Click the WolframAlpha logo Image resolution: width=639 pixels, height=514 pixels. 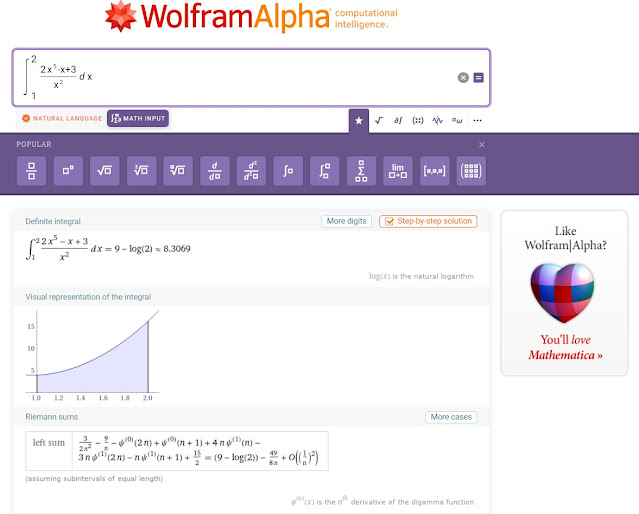pos(251,16)
